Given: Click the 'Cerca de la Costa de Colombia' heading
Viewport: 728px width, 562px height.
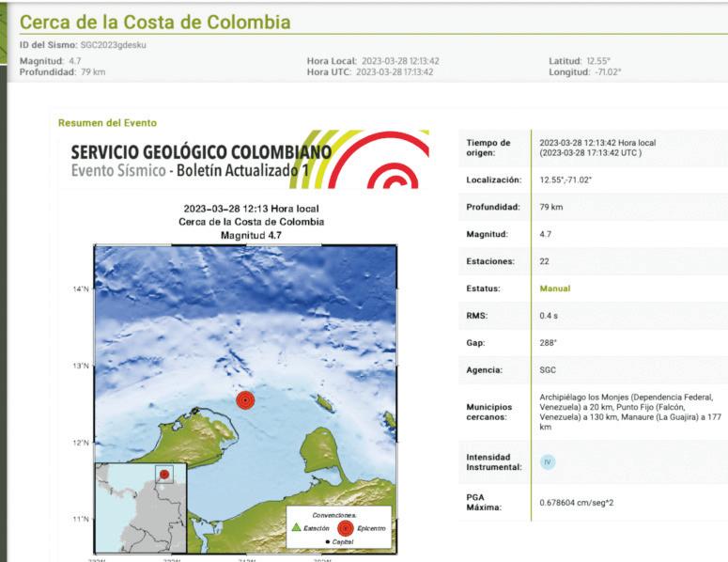Looking at the screenshot, I should 155,23.
